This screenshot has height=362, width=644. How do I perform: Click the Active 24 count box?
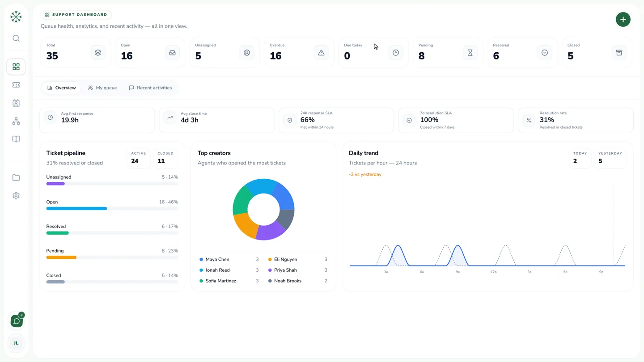pyautogui.click(x=139, y=158)
